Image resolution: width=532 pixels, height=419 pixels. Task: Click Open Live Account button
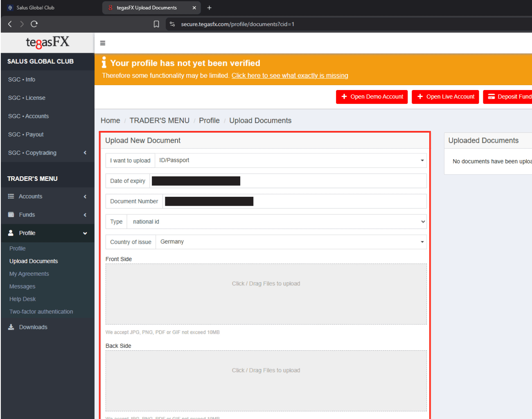tap(445, 97)
